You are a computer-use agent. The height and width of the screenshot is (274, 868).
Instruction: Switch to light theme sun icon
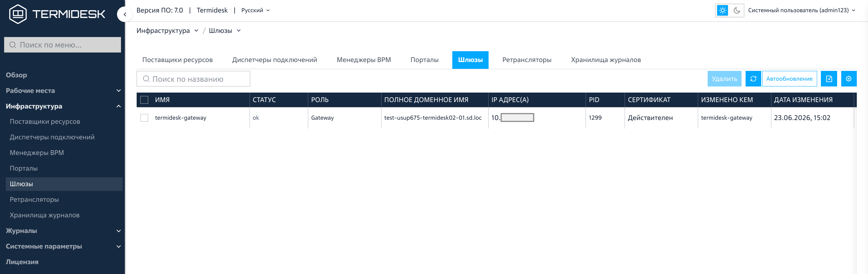[x=723, y=11]
